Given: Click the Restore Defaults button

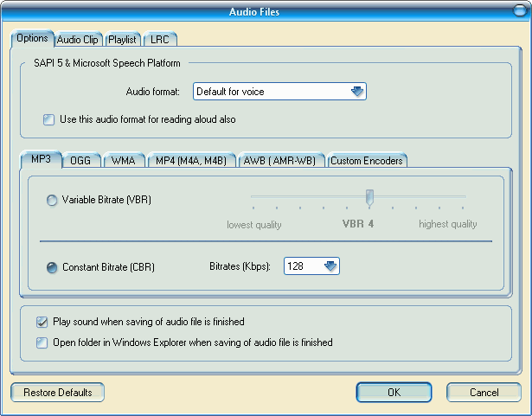Looking at the screenshot, I should coord(58,393).
